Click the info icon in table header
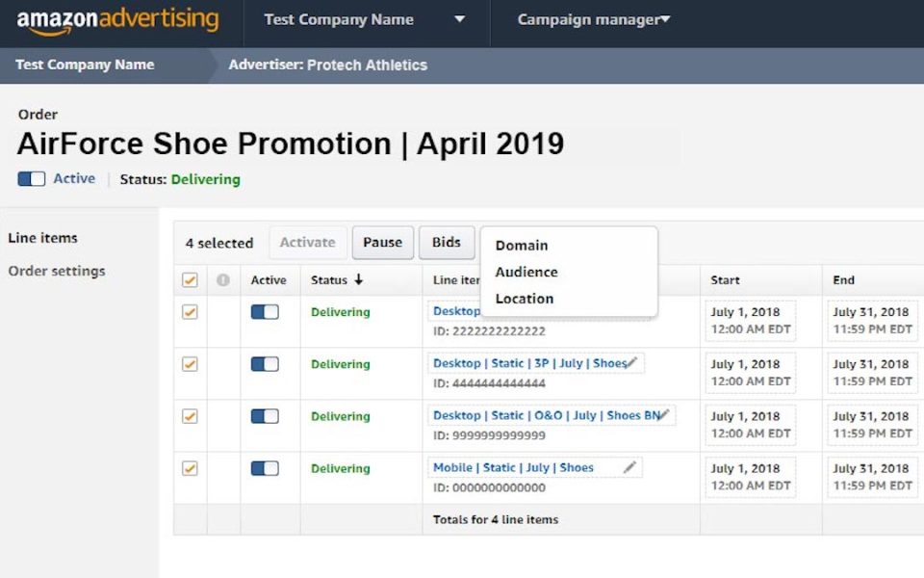Image resolution: width=924 pixels, height=578 pixels. tap(223, 280)
